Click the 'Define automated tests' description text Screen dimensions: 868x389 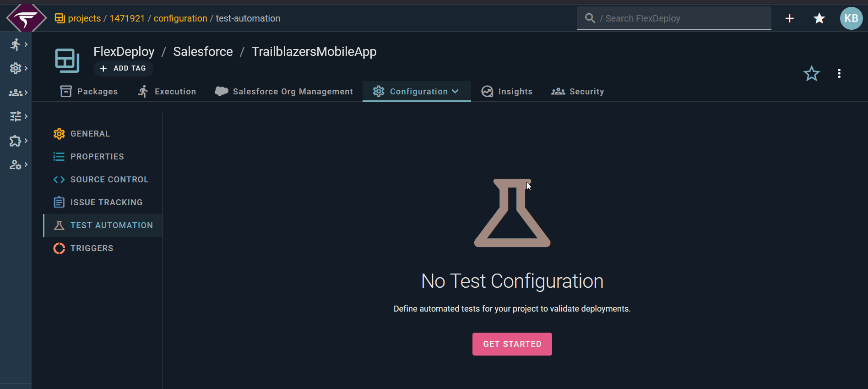[512, 309]
